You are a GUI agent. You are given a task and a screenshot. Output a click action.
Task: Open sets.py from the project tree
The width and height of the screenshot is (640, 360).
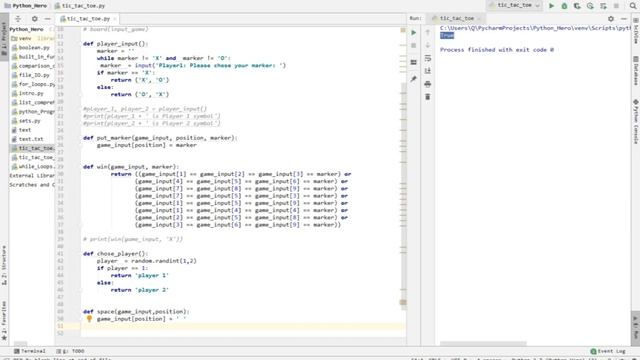pos(26,121)
